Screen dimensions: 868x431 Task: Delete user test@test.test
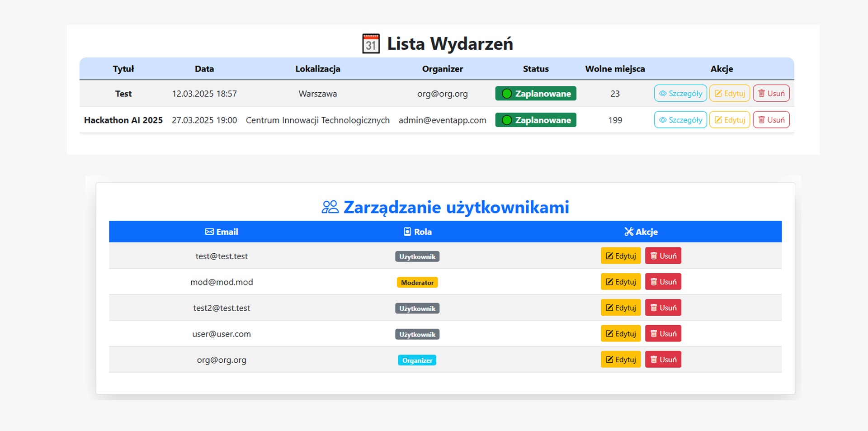click(x=663, y=256)
